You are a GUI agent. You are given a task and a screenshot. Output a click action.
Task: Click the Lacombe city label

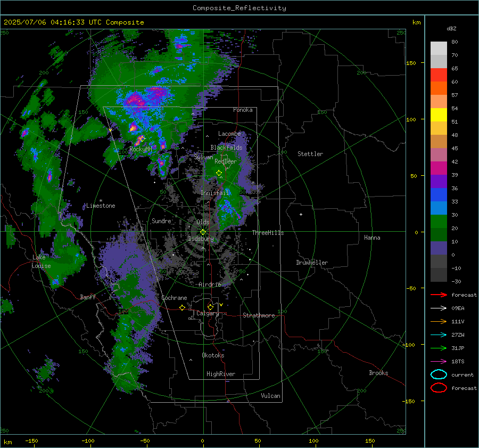click(229, 134)
